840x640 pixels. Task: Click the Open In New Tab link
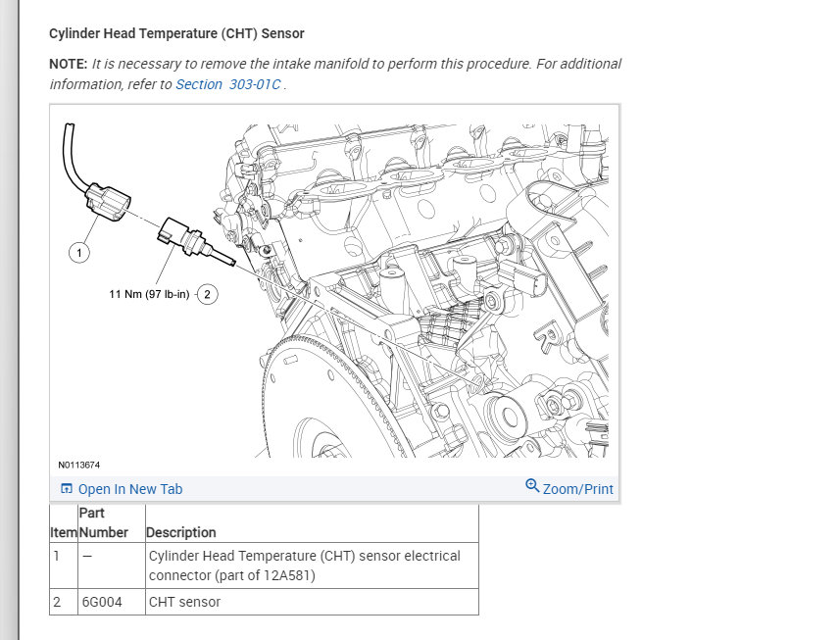point(130,489)
